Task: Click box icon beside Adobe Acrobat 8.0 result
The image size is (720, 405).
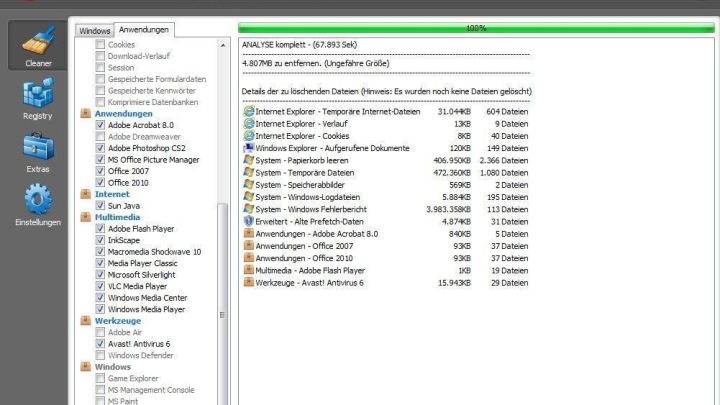Action: pos(248,234)
